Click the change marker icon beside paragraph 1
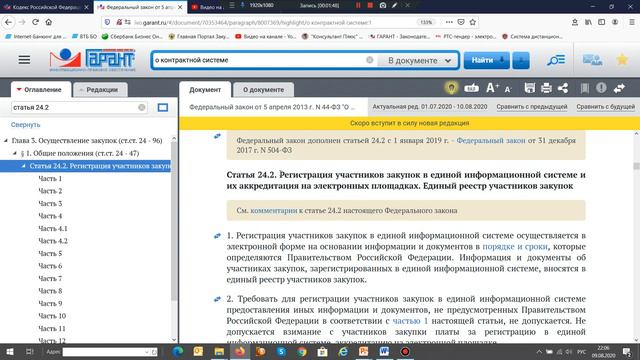 pos(217,236)
